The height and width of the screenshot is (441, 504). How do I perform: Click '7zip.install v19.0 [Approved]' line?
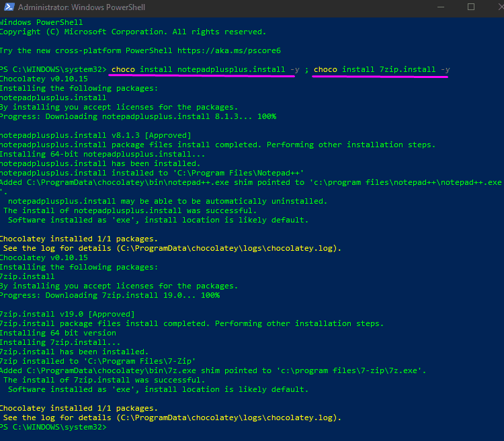67,314
